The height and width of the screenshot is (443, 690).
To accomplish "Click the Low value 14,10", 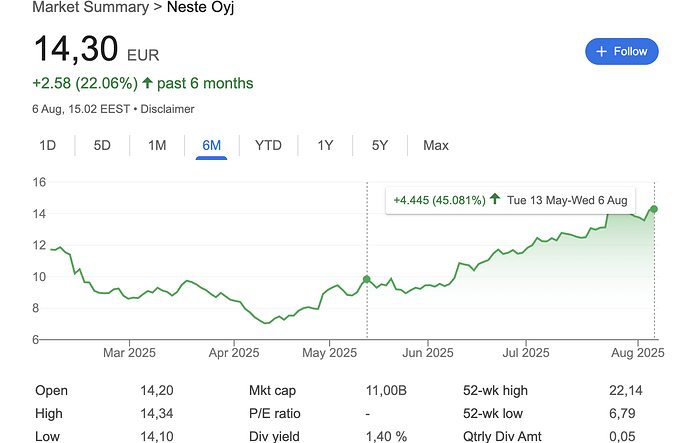I will [x=157, y=436].
